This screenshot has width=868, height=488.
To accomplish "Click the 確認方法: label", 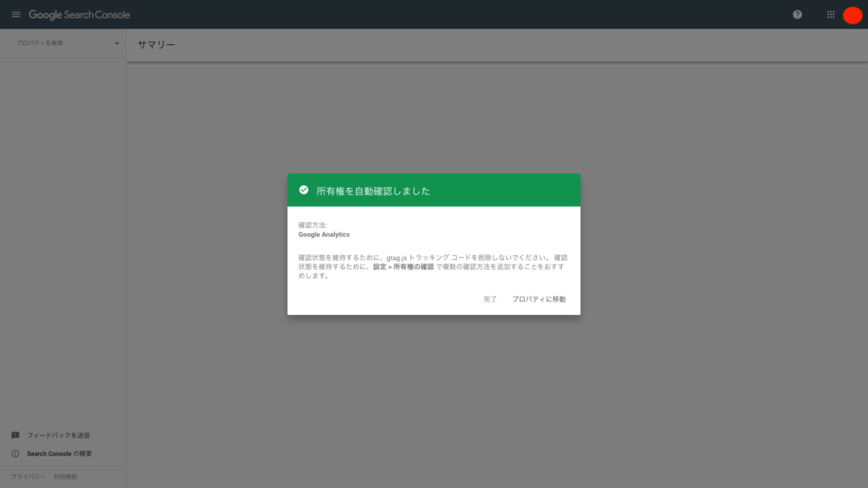I will pos(313,225).
